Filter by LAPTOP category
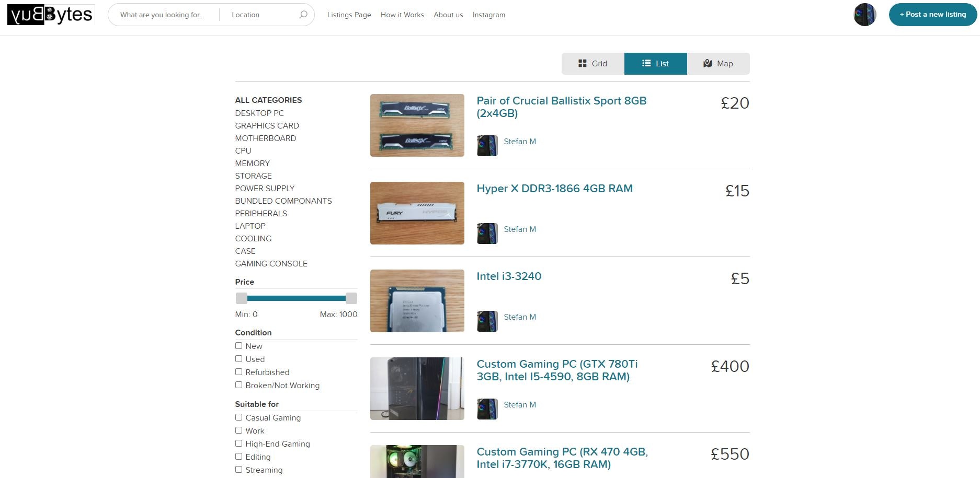 pos(250,226)
